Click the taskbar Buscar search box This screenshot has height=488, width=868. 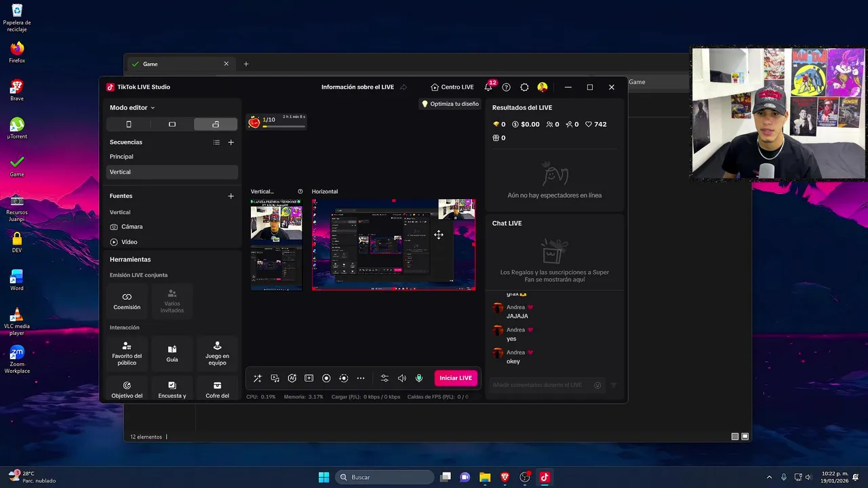click(x=385, y=477)
